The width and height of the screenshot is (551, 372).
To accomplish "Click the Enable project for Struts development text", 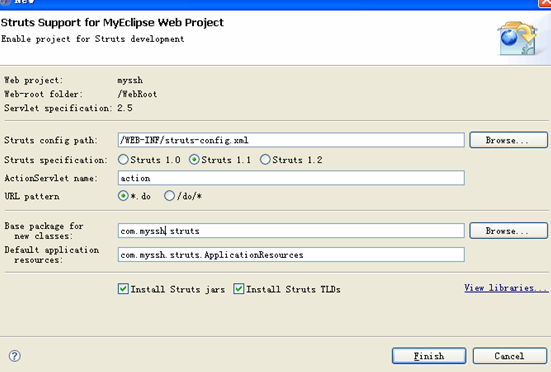I will point(92,39).
